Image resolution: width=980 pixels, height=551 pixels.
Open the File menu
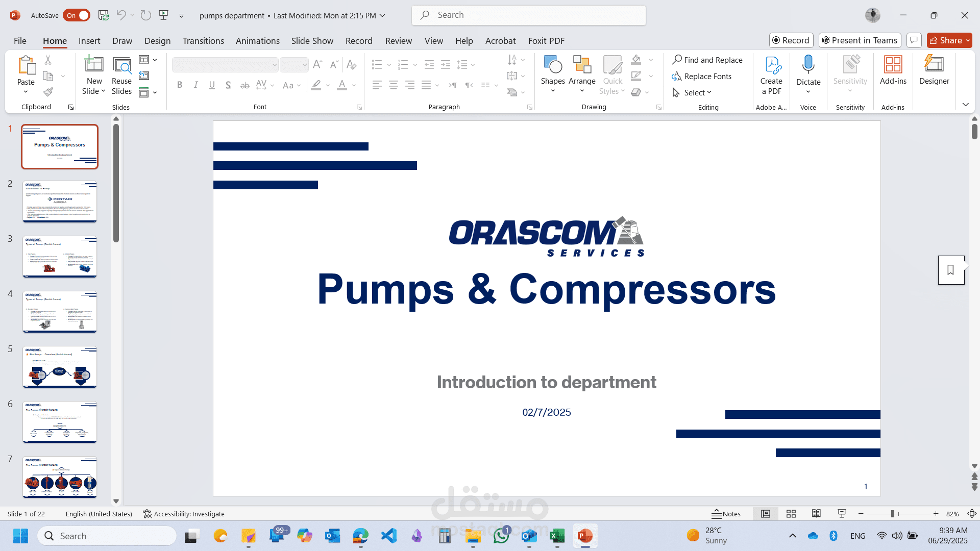click(x=20, y=41)
